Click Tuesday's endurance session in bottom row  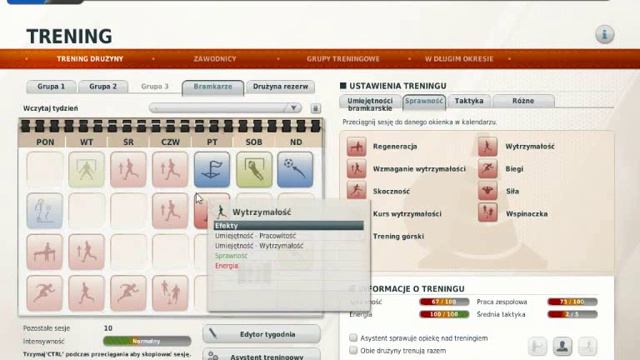[x=87, y=293]
